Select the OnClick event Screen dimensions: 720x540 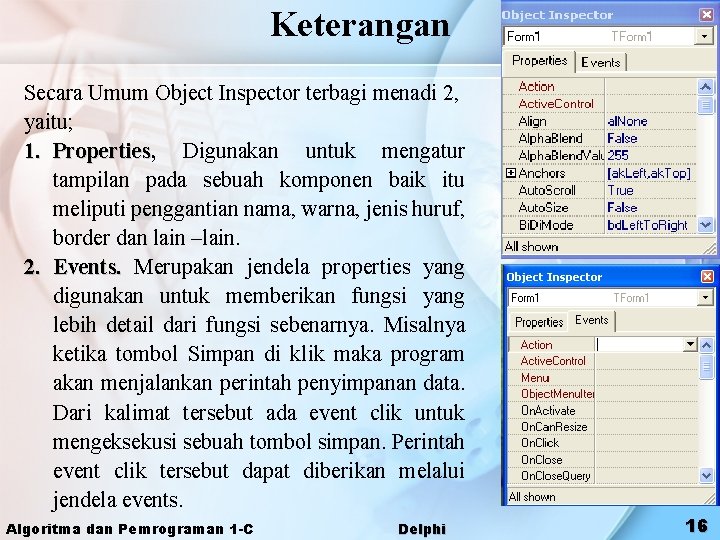[540, 443]
